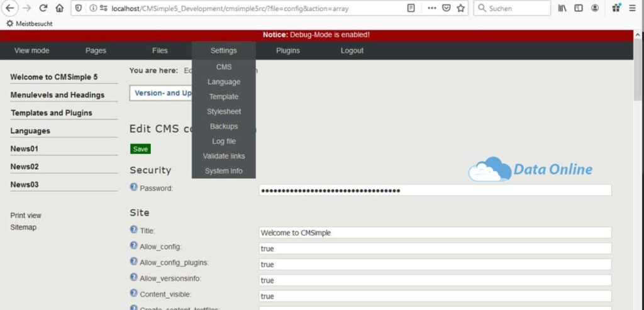Open the Languages page link
This screenshot has width=644, height=310.
pos(30,131)
